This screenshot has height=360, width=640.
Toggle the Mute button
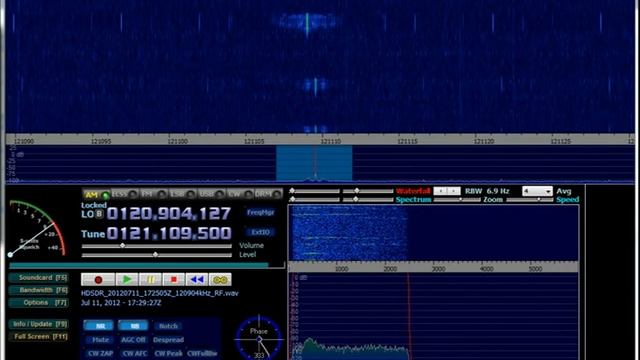coord(100,340)
